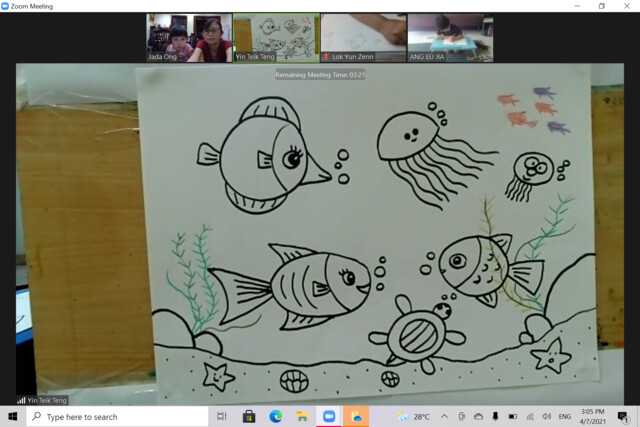
Task: Open the Wi-Fi network tray icon
Action: 530,416
